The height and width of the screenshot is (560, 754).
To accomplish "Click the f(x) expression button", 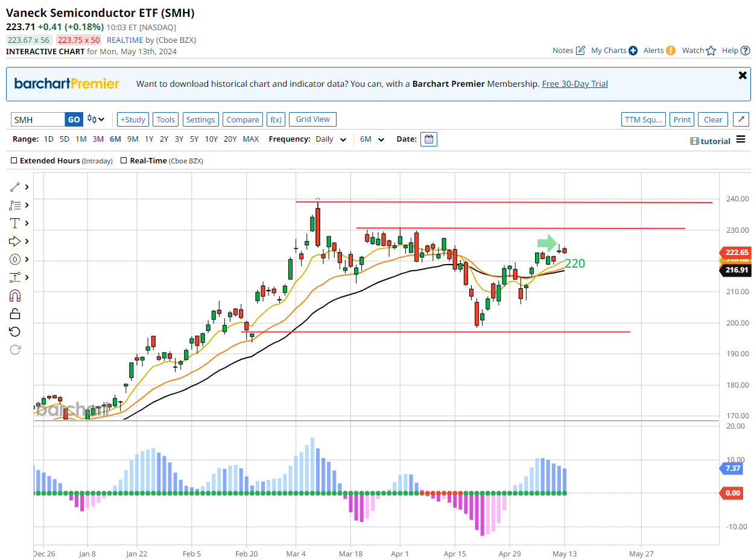I will [x=276, y=119].
